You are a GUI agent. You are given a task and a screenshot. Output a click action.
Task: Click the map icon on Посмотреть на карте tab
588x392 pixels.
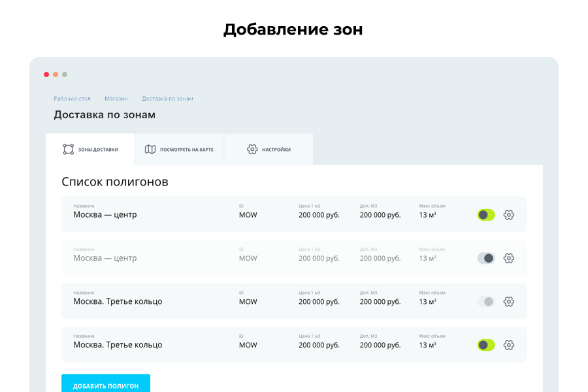tap(151, 149)
